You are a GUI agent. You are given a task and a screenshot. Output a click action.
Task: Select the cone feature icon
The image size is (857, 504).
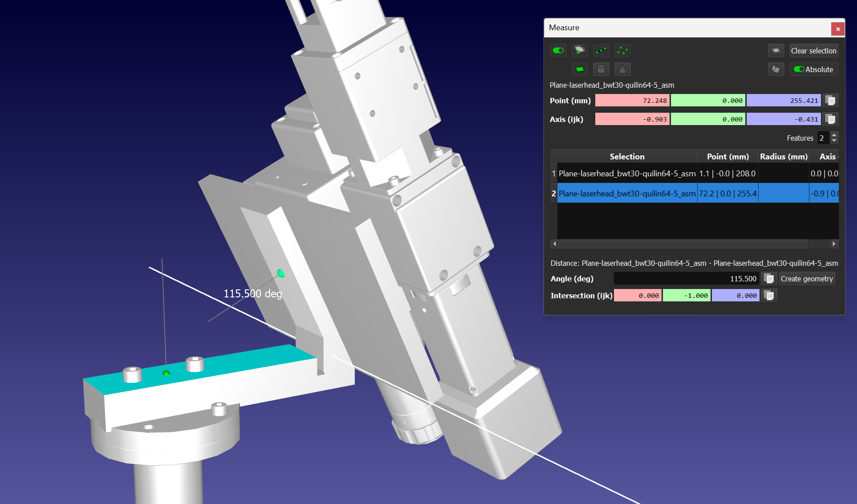(622, 69)
